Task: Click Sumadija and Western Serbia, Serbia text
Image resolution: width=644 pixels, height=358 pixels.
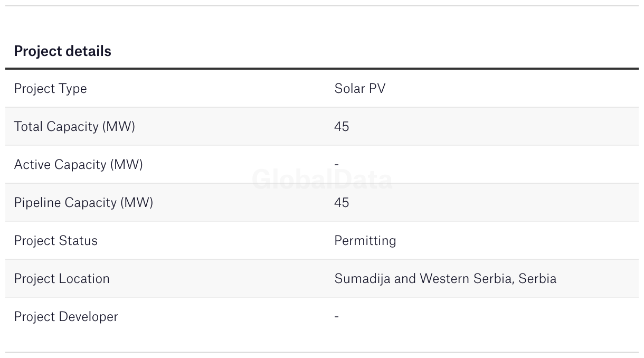Action: [446, 279]
